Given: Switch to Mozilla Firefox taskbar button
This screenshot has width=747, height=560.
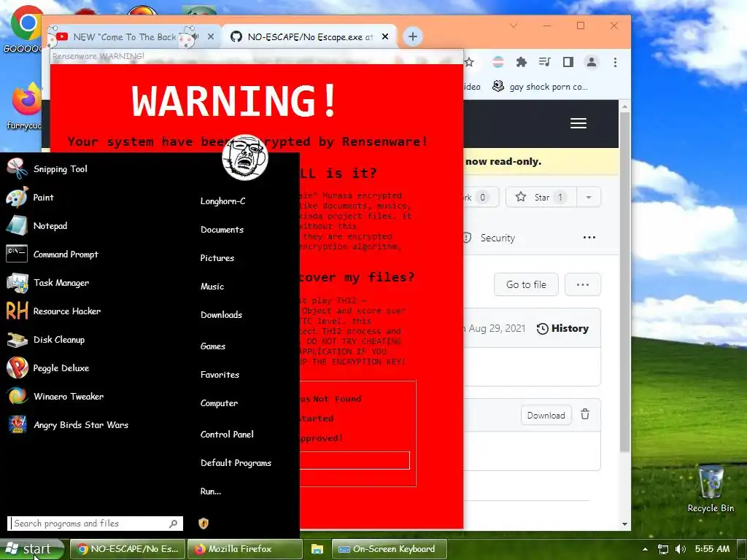Looking at the screenshot, I should pyautogui.click(x=245, y=549).
